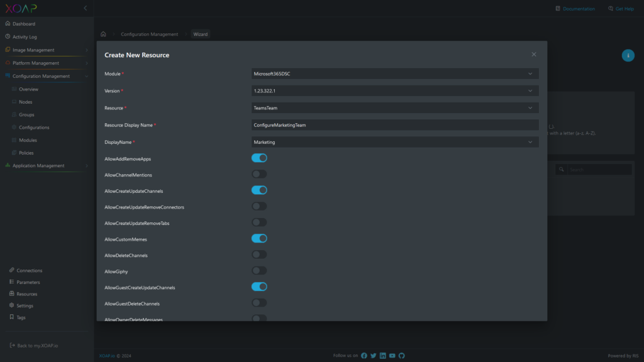Expand Platform Management submenu arrow
The width and height of the screenshot is (644, 362).
pos(87,63)
